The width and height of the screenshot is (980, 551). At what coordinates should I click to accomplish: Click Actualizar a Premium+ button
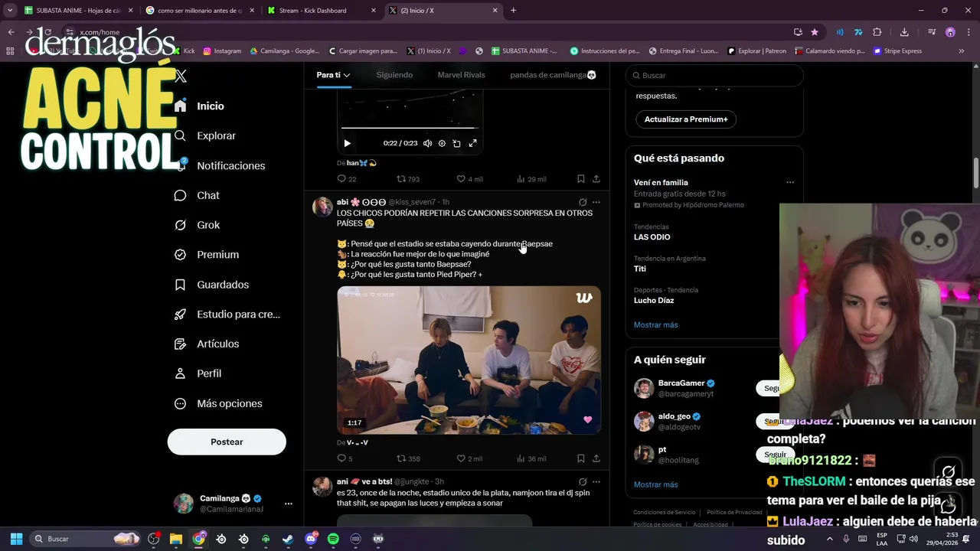(686, 119)
